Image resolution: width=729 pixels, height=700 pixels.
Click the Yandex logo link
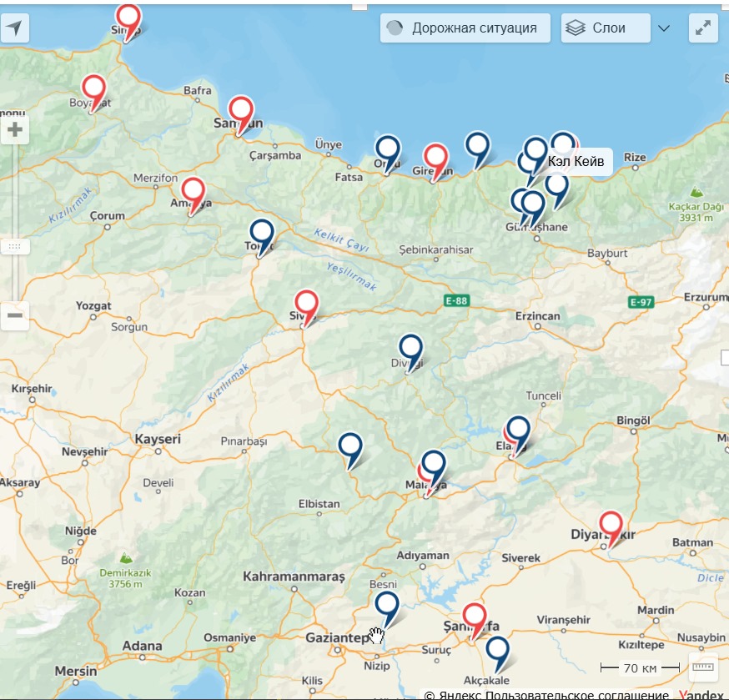[x=701, y=695]
